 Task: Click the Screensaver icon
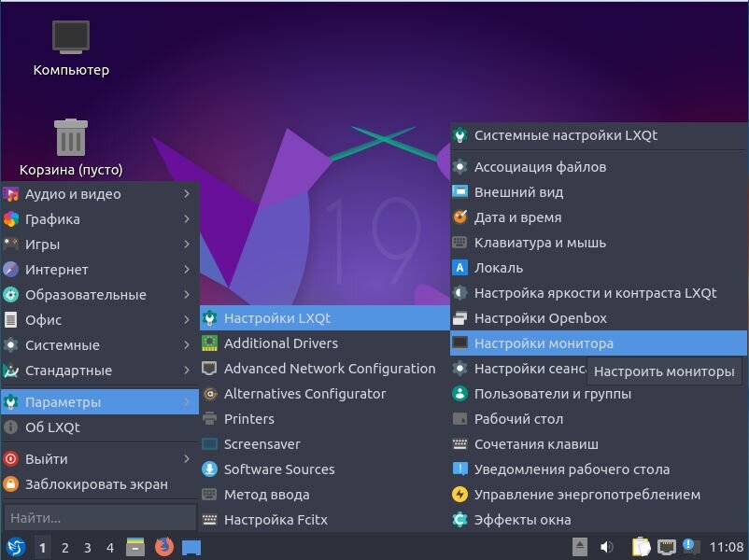[209, 444]
